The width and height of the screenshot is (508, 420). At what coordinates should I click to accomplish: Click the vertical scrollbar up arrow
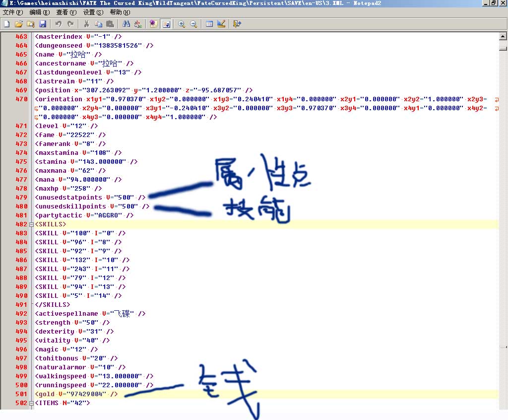(503, 36)
